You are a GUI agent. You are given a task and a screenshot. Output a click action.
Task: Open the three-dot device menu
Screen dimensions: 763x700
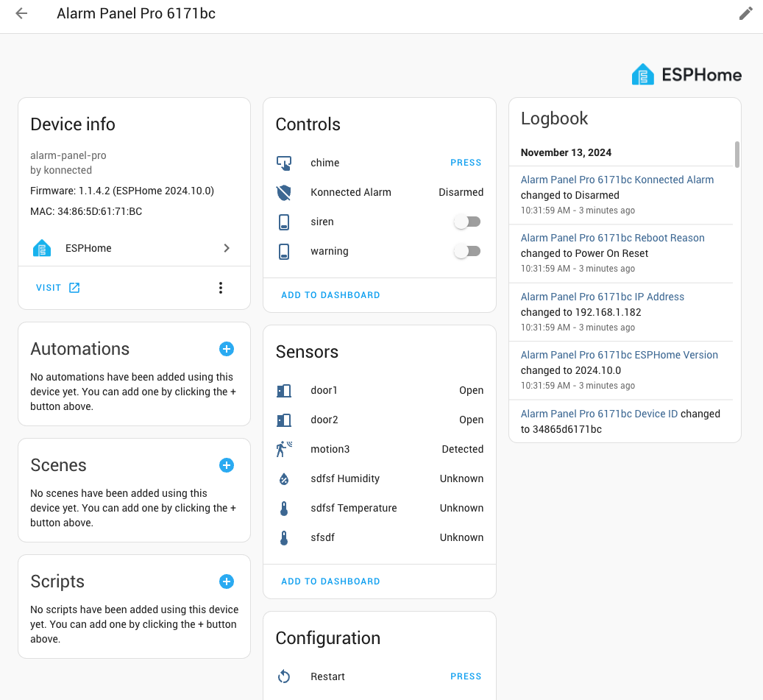220,288
